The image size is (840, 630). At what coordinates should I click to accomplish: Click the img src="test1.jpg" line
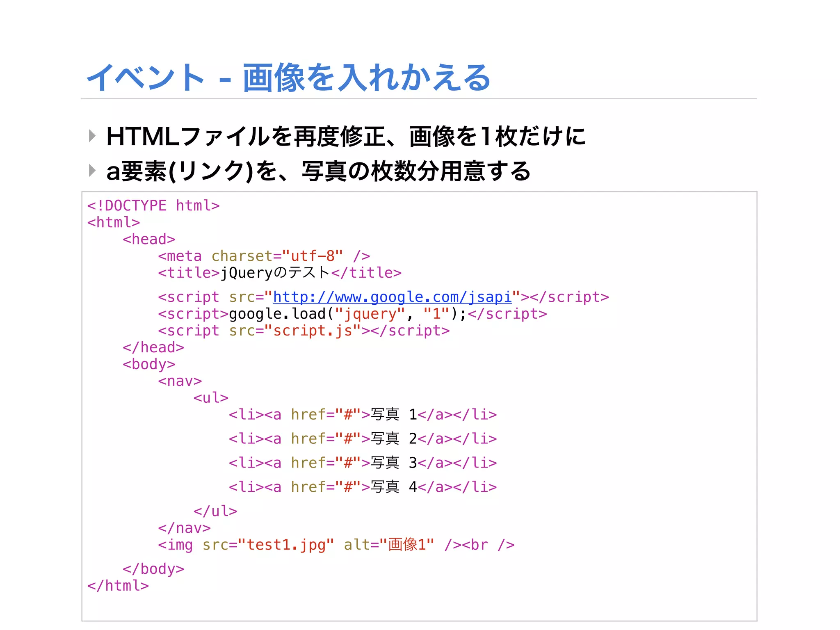(336, 545)
